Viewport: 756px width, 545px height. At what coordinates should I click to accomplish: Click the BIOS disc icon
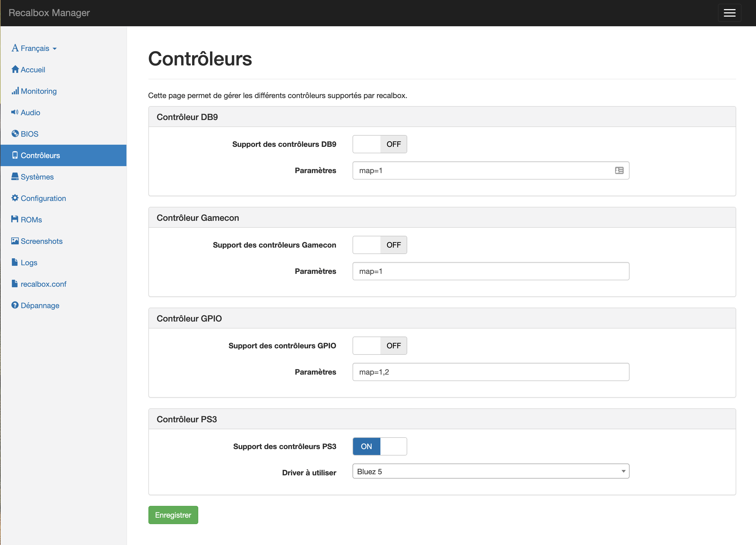pyautogui.click(x=15, y=134)
